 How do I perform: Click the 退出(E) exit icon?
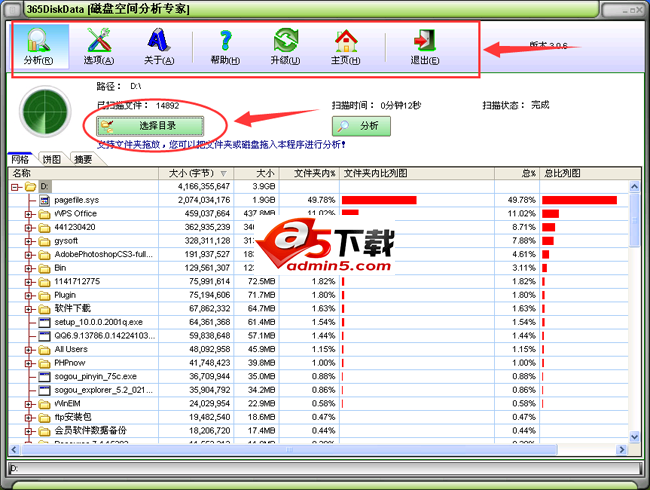[424, 46]
